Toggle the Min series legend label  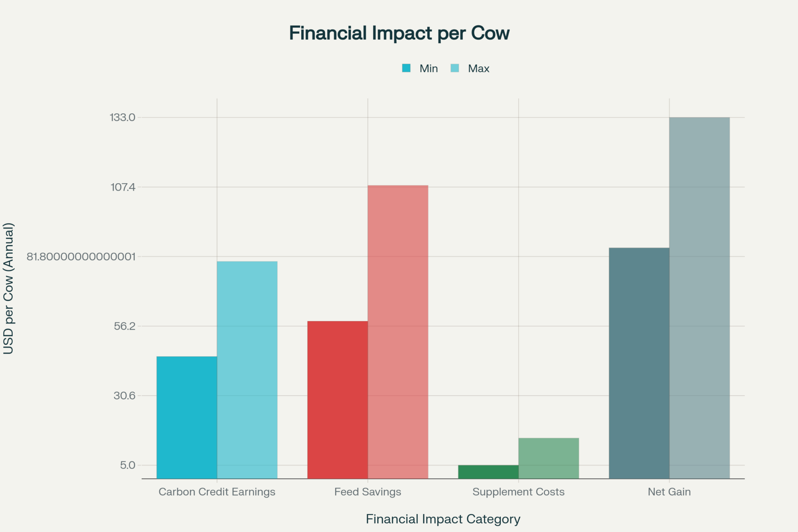[429, 69]
